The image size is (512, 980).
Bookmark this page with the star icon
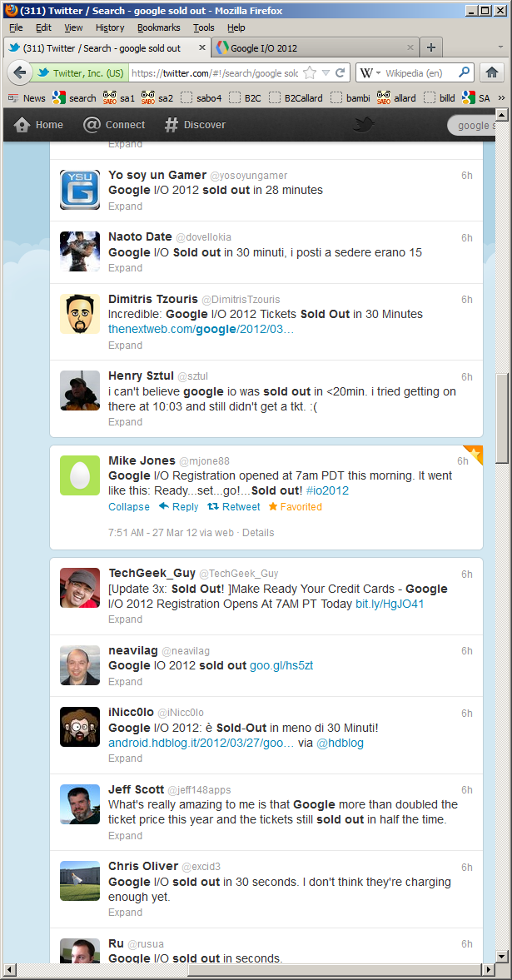click(x=310, y=73)
